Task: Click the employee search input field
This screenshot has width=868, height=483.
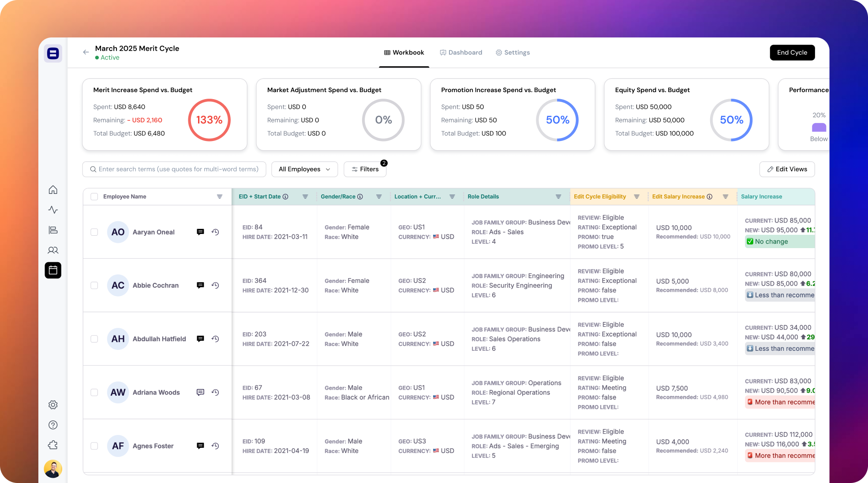Action: point(174,169)
